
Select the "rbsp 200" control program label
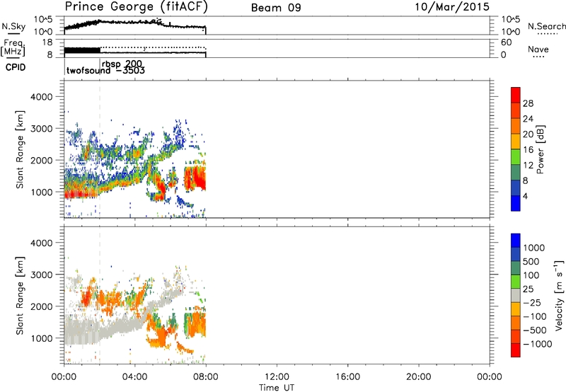click(122, 64)
